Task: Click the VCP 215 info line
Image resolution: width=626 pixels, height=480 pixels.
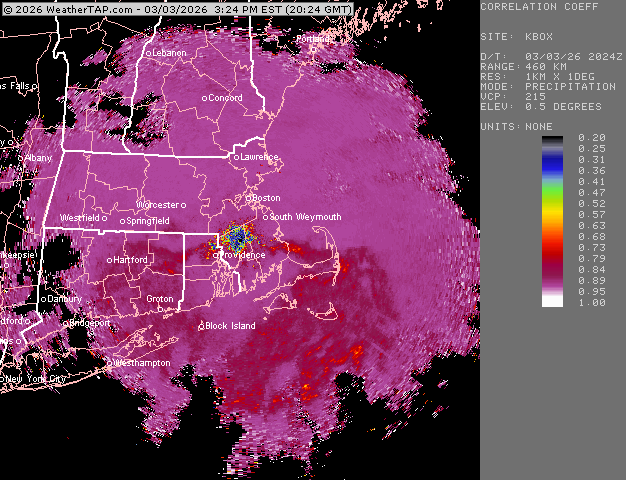Action: click(515, 96)
